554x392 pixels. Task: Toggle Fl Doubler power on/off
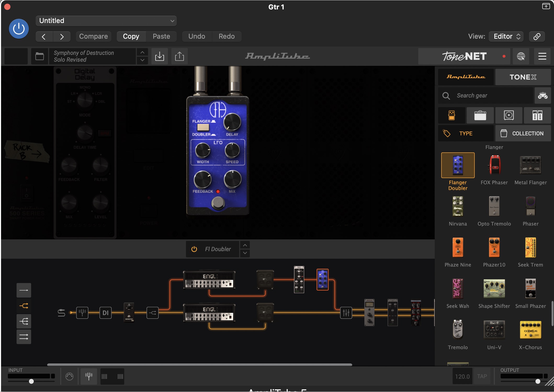click(194, 249)
